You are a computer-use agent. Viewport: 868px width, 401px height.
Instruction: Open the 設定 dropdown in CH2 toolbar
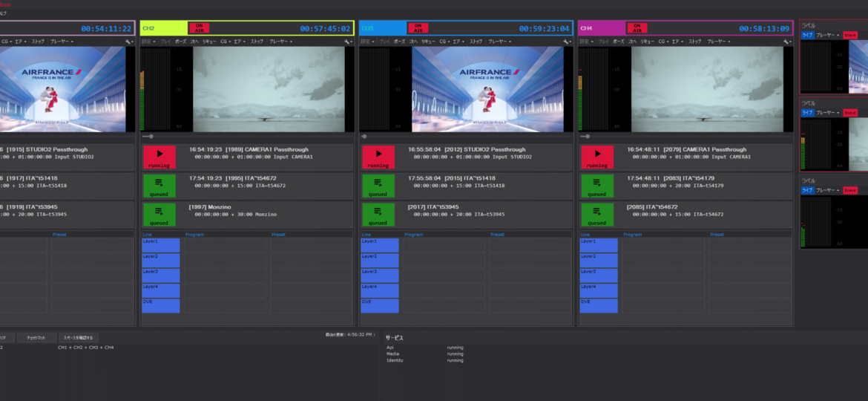148,42
